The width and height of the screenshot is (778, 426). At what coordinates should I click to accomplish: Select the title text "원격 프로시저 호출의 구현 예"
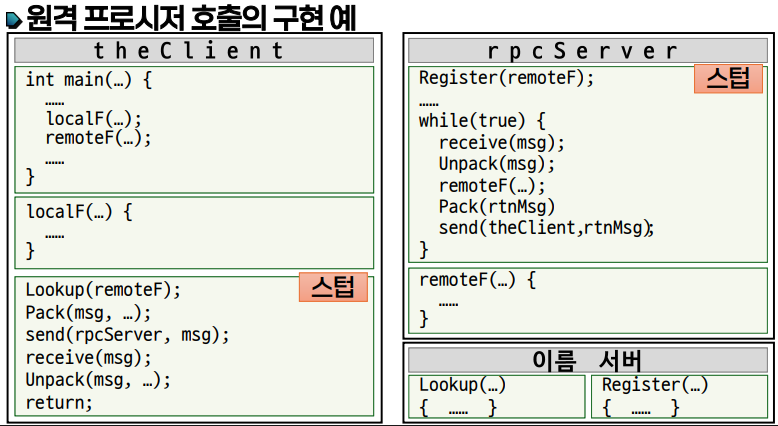191,17
